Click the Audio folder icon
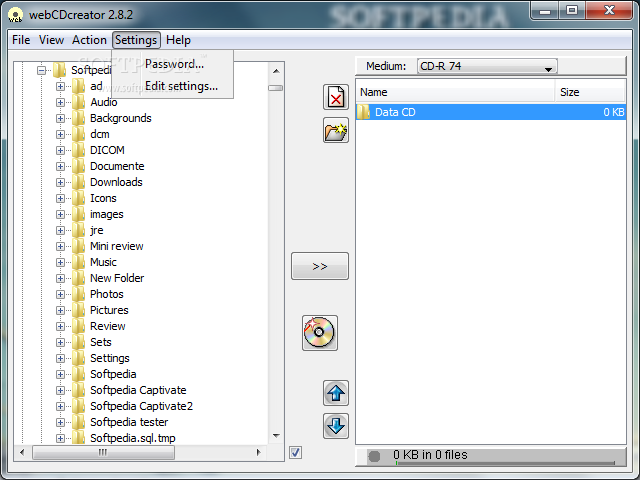This screenshot has height=480, width=640. [x=78, y=102]
